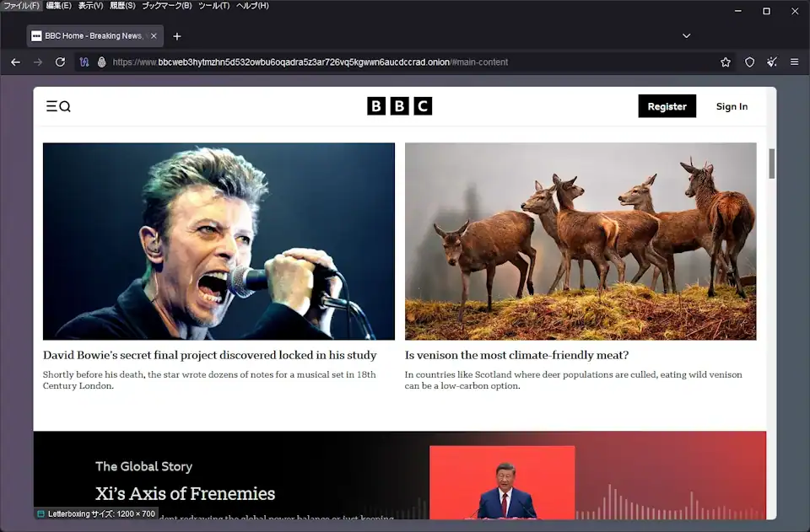
Task: Open the Tor circuit display icon
Action: tap(84, 62)
